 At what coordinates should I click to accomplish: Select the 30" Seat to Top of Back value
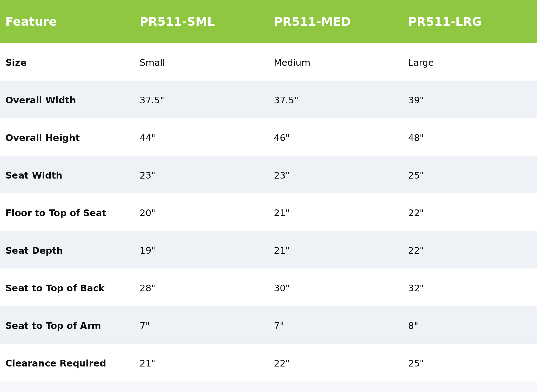(x=281, y=288)
